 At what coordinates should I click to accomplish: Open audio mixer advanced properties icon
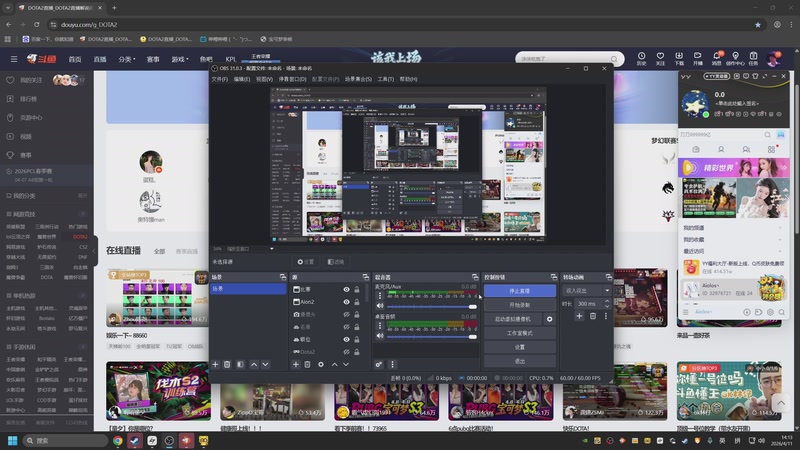(x=379, y=364)
